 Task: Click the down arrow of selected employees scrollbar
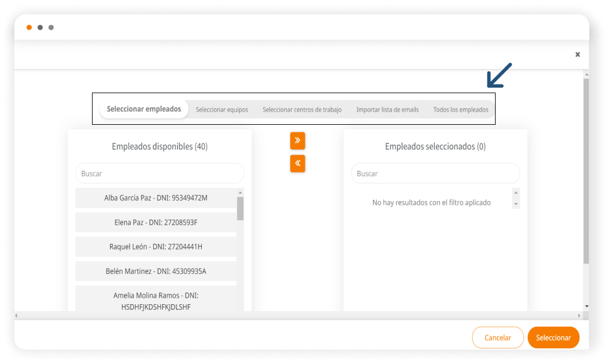tap(516, 204)
